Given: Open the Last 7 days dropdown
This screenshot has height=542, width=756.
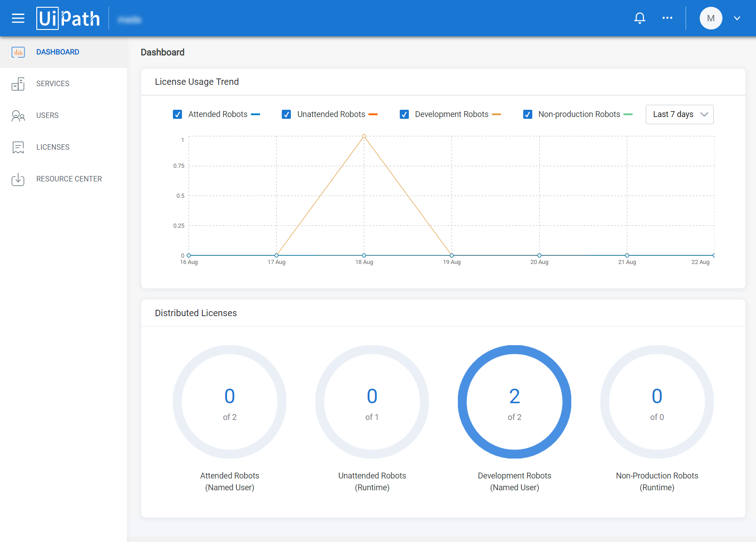Looking at the screenshot, I should [679, 114].
